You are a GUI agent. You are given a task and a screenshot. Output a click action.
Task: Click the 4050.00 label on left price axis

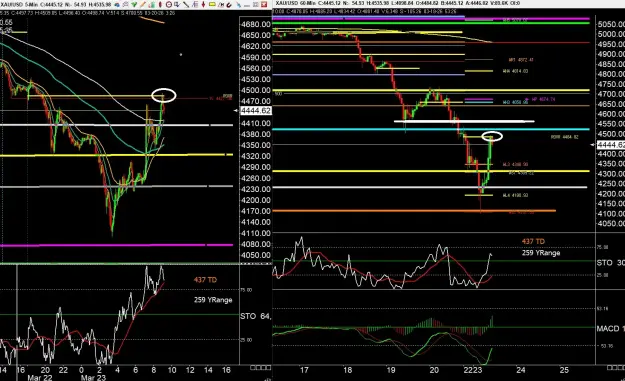(x=256, y=255)
